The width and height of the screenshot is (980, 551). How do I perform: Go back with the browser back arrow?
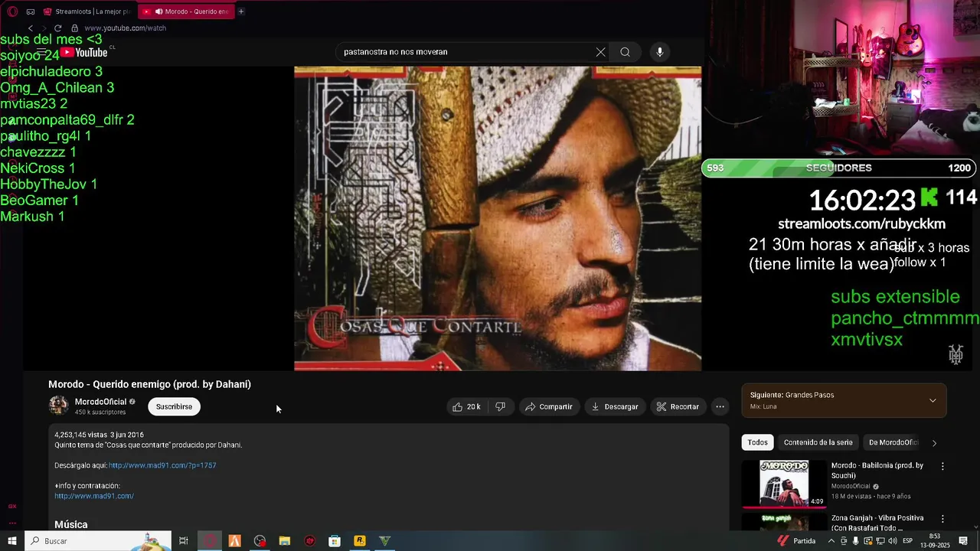(x=31, y=28)
